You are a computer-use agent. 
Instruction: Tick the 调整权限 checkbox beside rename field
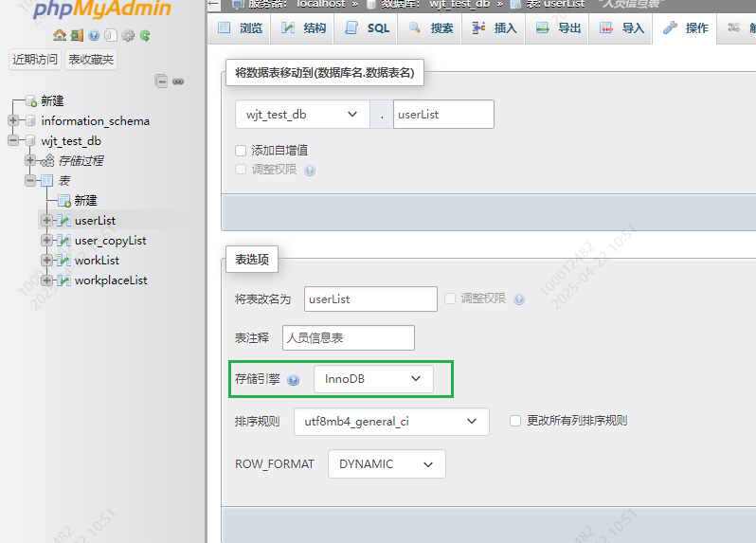coord(450,299)
